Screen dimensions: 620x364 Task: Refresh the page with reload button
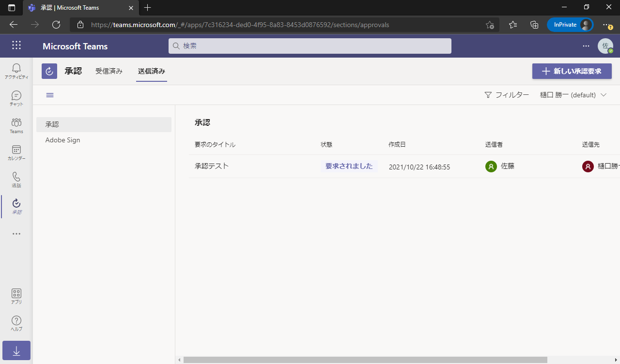56,25
